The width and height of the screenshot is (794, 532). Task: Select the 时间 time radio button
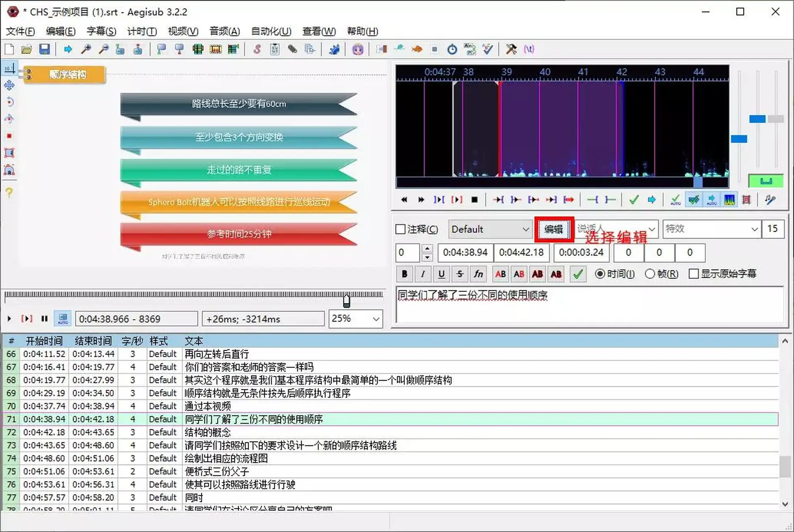pos(600,274)
